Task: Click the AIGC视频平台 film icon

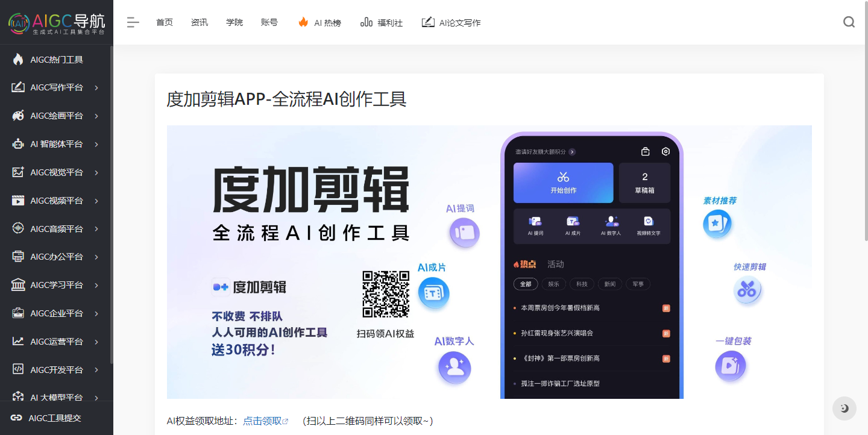Action: coord(18,201)
